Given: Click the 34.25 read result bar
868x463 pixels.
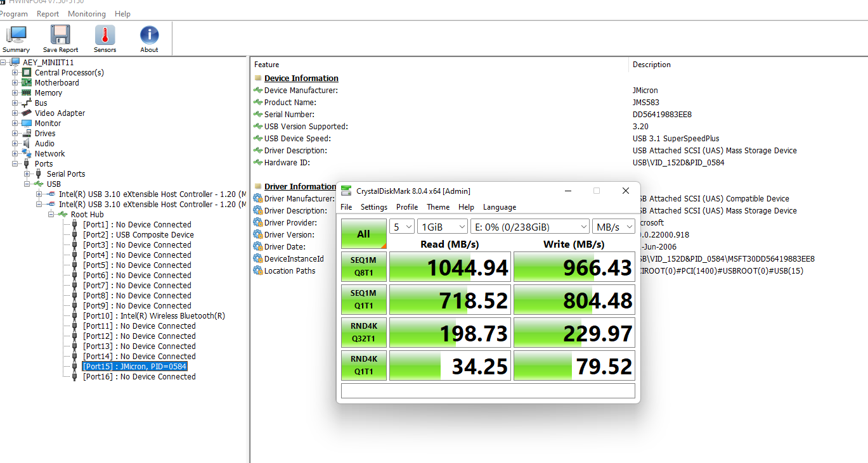Looking at the screenshot, I should coord(450,365).
